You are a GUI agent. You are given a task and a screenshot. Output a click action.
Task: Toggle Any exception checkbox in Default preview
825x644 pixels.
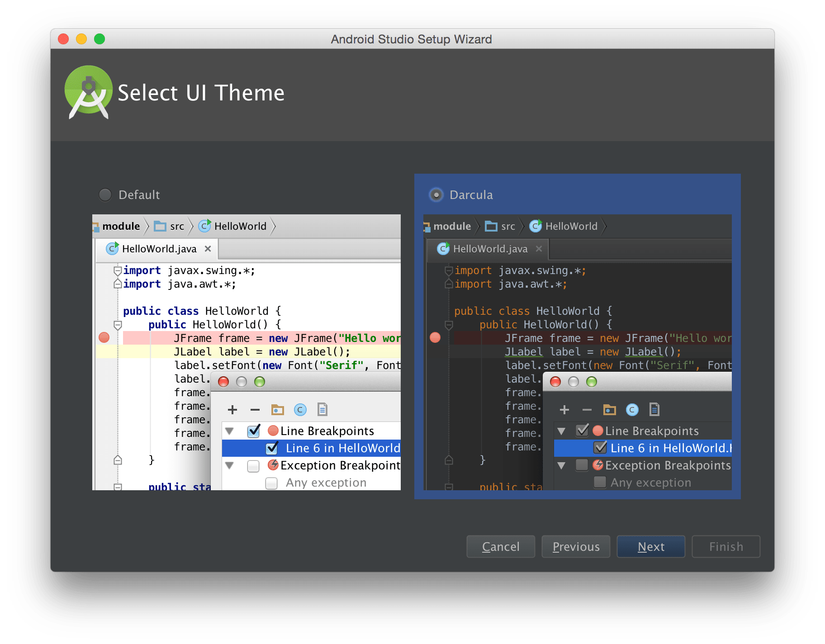[271, 483]
